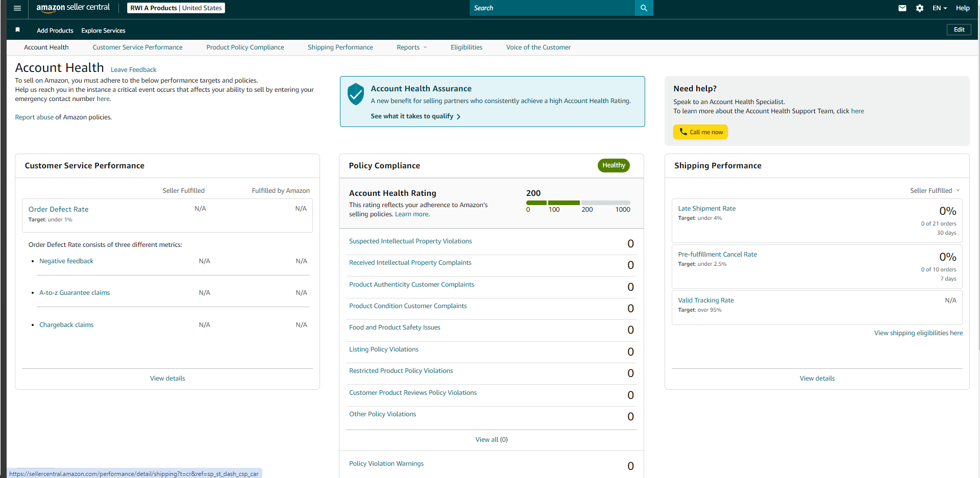The height and width of the screenshot is (478, 980).
Task: Open Customer Product Reviews Policy Violations
Action: point(413,393)
